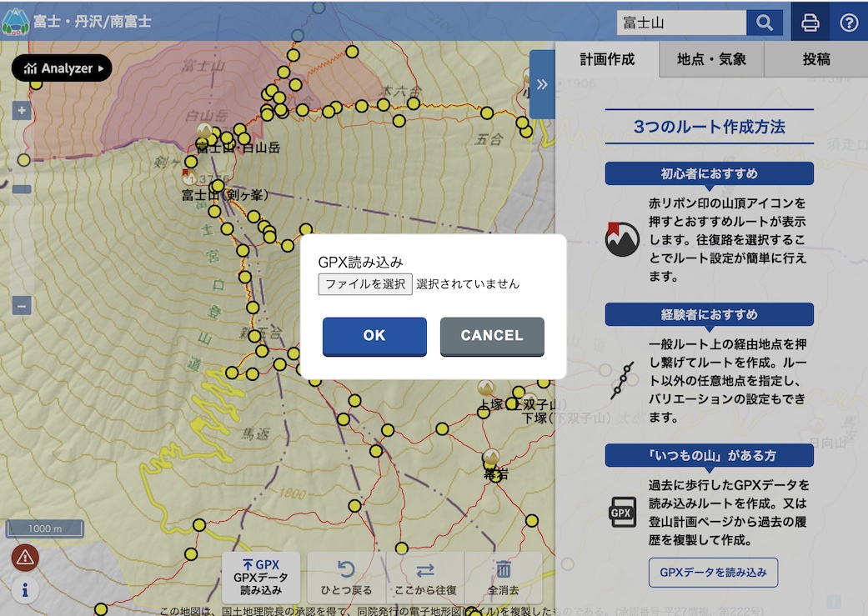868x616 pixels.
Task: Click the 1000 m scale bar
Action: click(45, 528)
